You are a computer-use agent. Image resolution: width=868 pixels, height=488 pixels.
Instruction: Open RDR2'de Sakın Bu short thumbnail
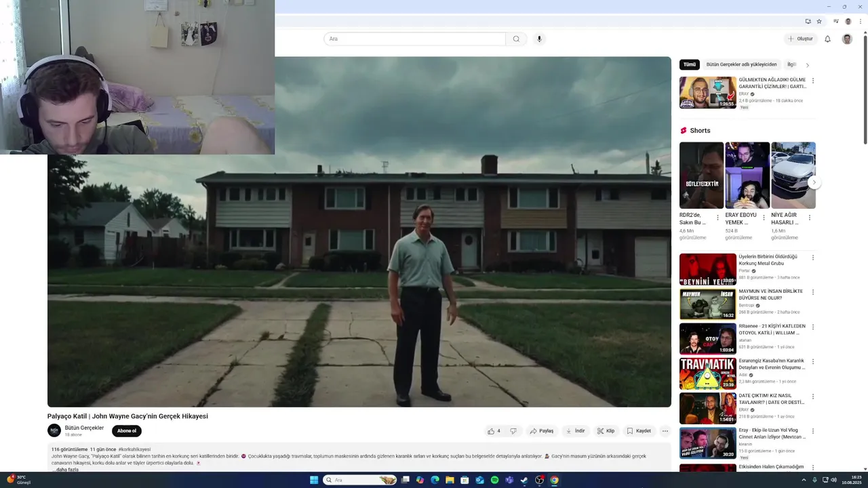pos(701,175)
